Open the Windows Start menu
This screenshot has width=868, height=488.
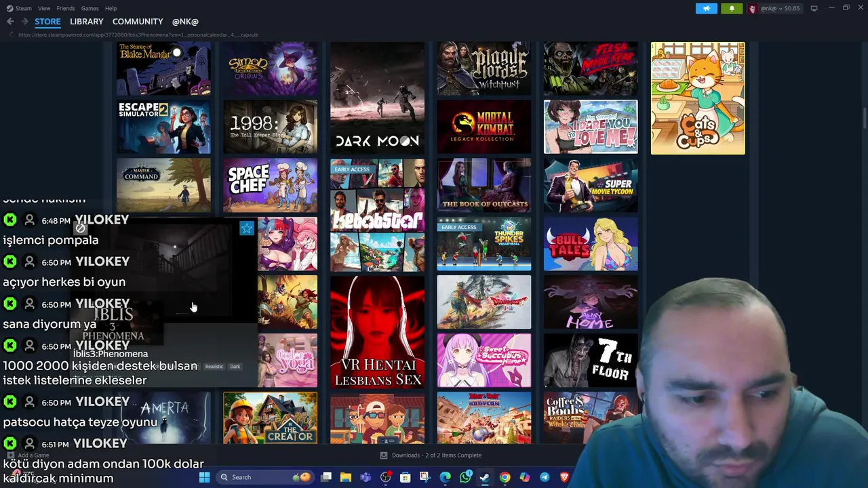click(x=204, y=477)
